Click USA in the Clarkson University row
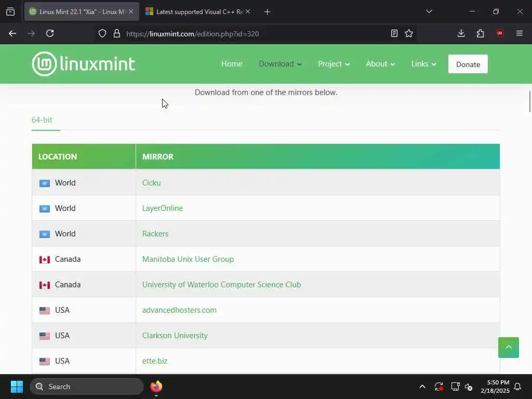The width and height of the screenshot is (532, 399). tap(62, 335)
